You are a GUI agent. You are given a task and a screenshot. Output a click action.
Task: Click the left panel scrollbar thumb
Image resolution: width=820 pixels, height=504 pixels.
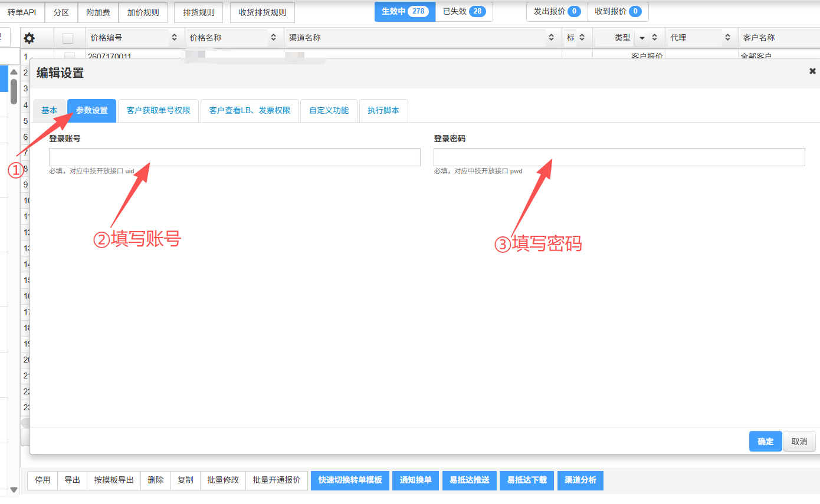pyautogui.click(x=14, y=91)
